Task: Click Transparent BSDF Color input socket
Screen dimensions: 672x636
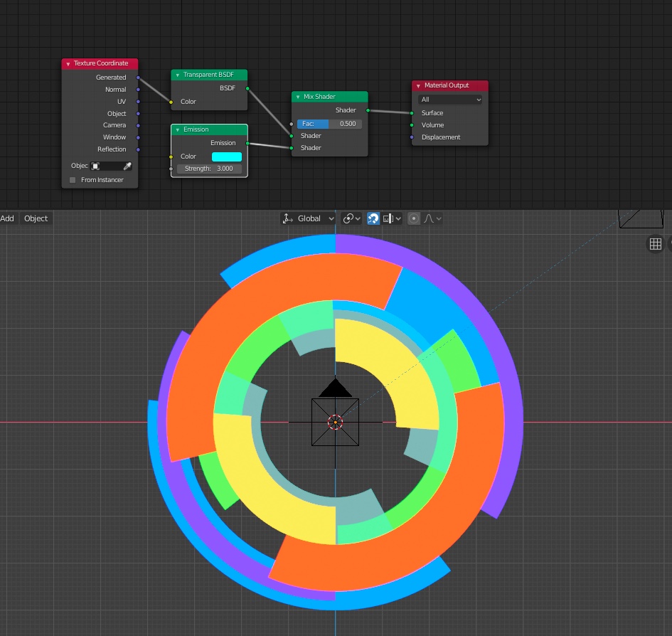Action: tap(171, 102)
